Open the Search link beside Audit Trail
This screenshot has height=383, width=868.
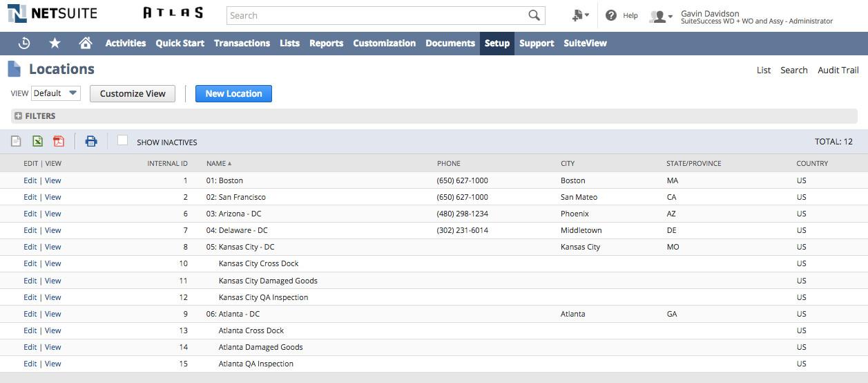pyautogui.click(x=794, y=70)
